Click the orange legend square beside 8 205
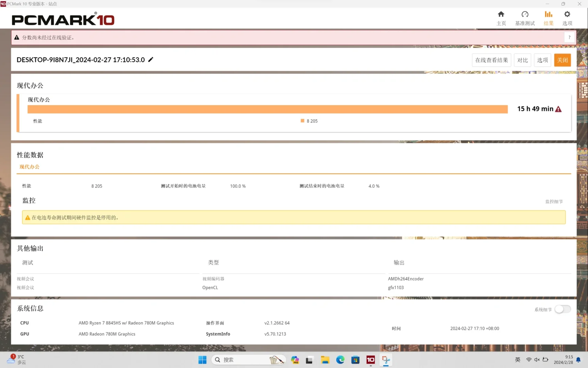The height and width of the screenshot is (368, 588). 302,121
